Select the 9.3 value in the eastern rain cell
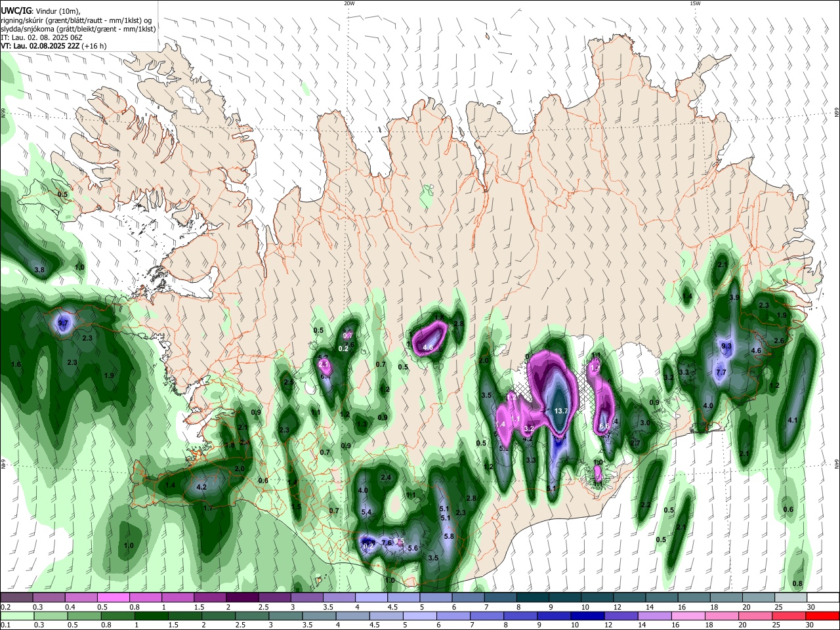This screenshot has width=840, height=630. click(x=726, y=346)
